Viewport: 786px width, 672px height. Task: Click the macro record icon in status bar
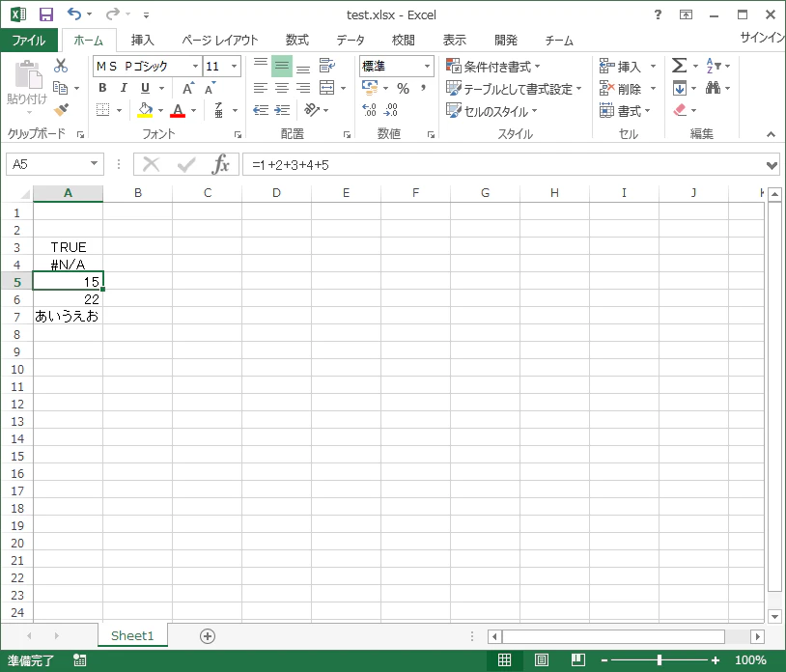[80, 660]
